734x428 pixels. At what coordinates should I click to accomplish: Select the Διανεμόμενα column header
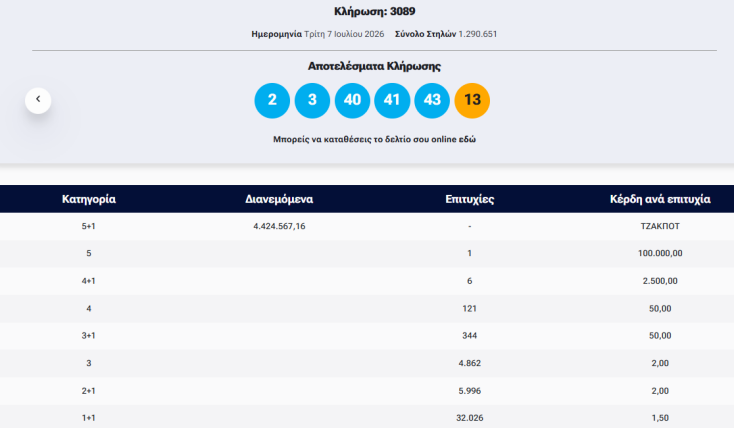[x=279, y=199]
